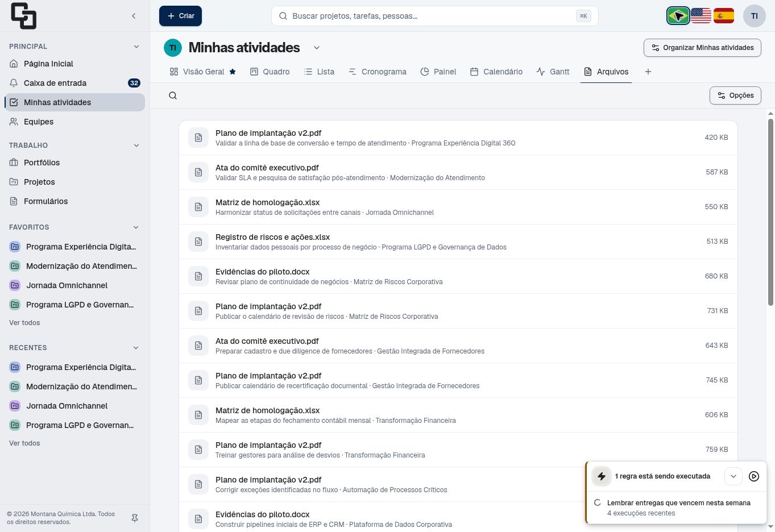The height and width of the screenshot is (532, 775).
Task: Click the search icon in Arquivos toolbar
Action: [173, 95]
